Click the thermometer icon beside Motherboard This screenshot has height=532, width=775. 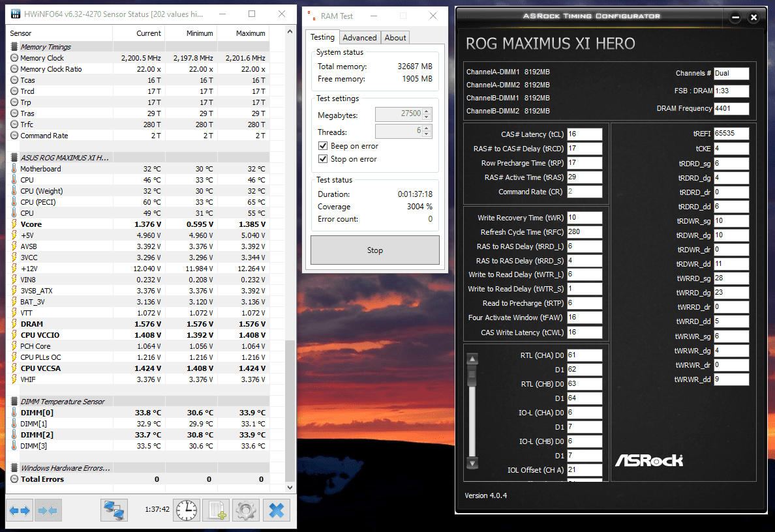click(x=14, y=169)
